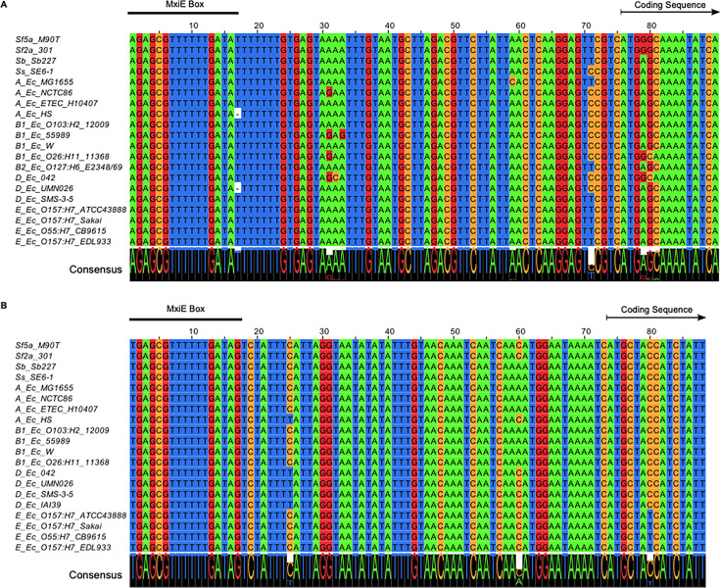Screen dimensions: 720x588
Task: Select the Sf5a_M90T label in panel B
Action: [x=37, y=345]
